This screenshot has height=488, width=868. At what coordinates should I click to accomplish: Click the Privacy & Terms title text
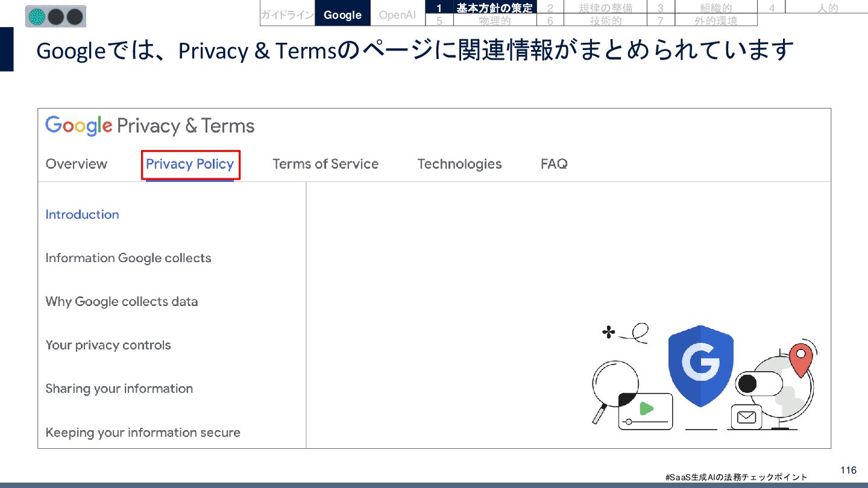[186, 126]
